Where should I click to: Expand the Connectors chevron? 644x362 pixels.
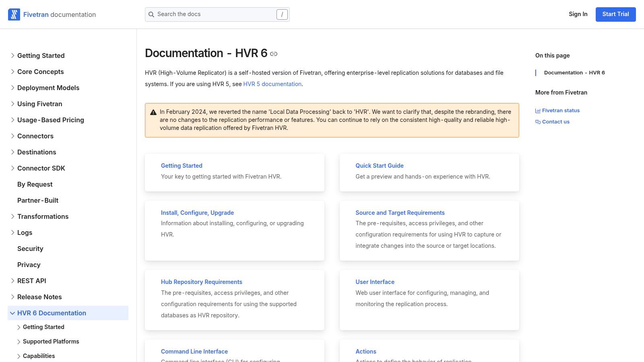tap(12, 136)
